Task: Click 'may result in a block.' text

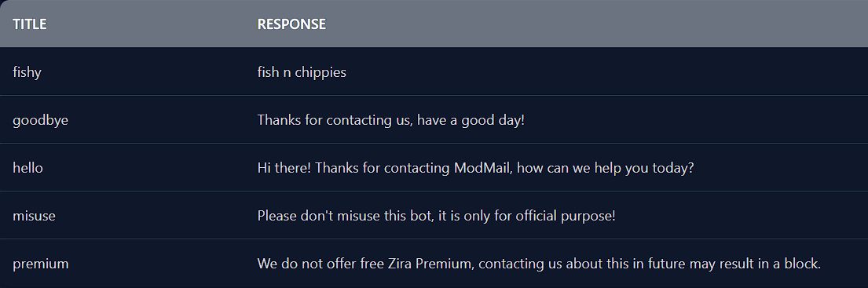Action: click(755, 264)
